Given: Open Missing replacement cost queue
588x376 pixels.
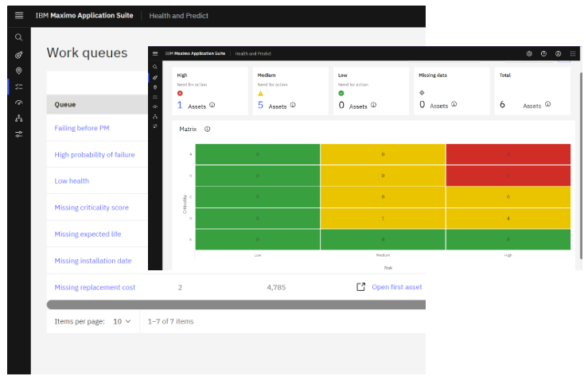Looking at the screenshot, I should point(95,287).
